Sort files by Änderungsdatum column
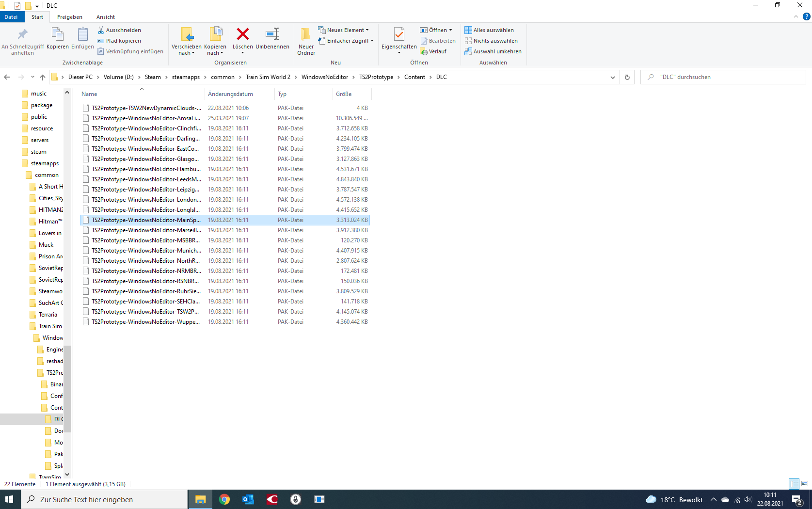The height and width of the screenshot is (509, 812). [239, 94]
